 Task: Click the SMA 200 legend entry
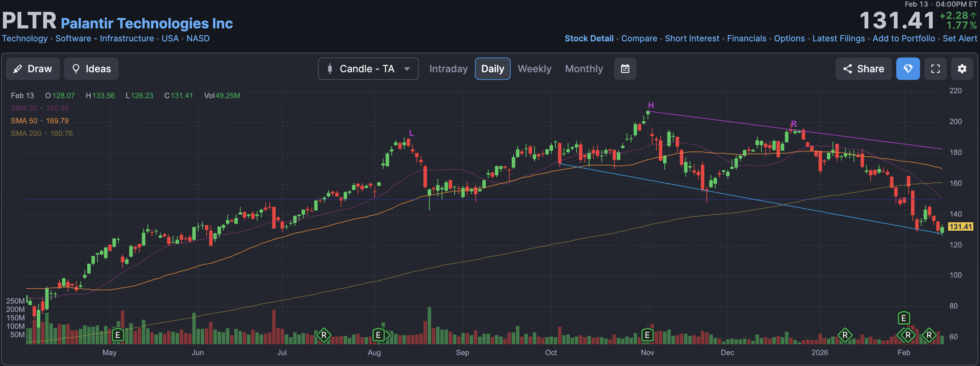[42, 133]
